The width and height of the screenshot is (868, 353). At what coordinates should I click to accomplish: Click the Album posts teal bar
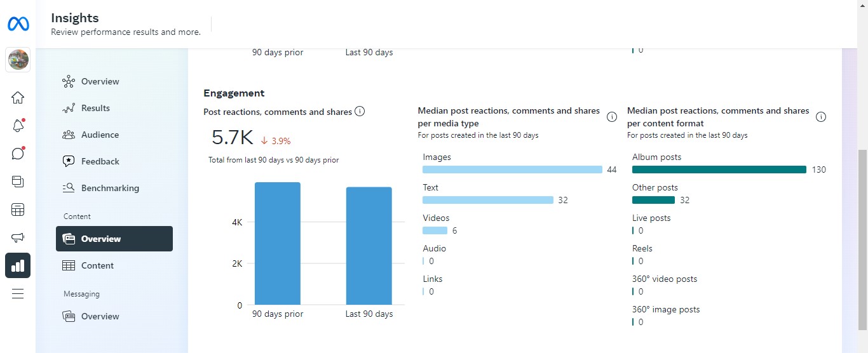click(x=719, y=170)
